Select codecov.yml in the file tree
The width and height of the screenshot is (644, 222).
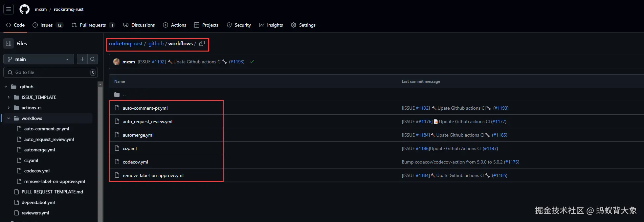(x=37, y=171)
